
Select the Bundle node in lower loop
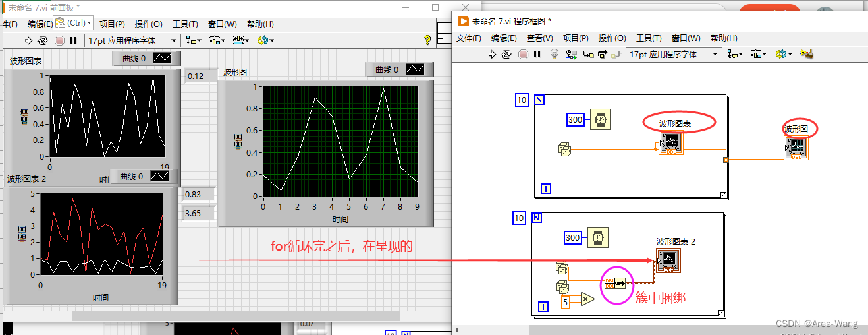[x=614, y=282]
